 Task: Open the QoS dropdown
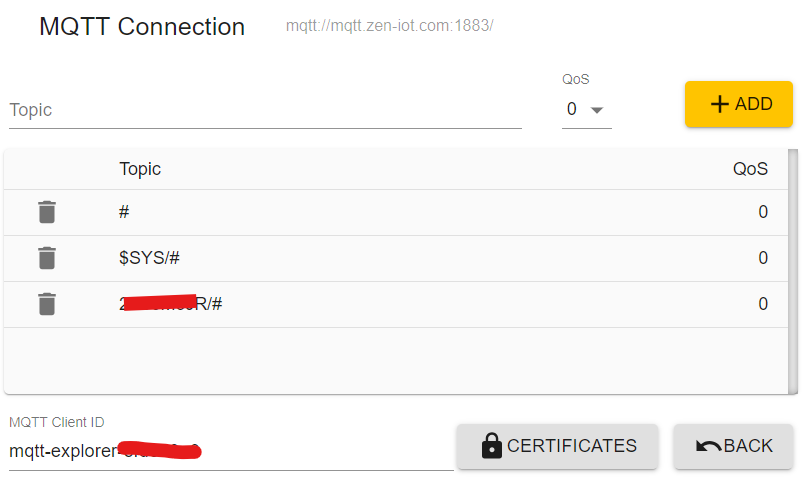tap(585, 109)
